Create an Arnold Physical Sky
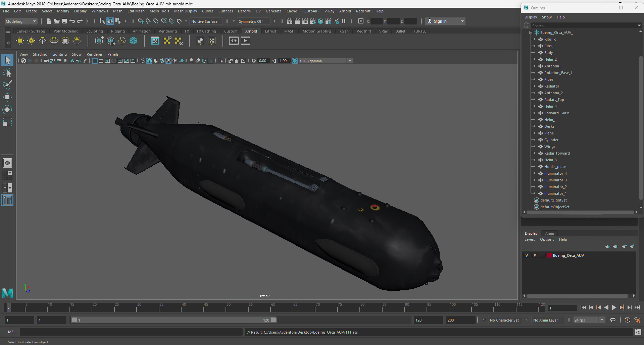Viewport: 644px width, 345px height. pyautogui.click(x=77, y=41)
